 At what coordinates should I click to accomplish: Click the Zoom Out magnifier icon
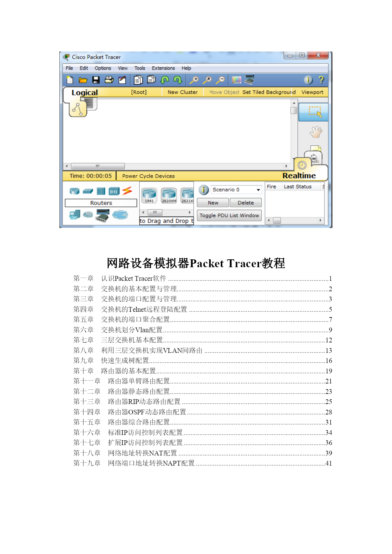point(220,80)
